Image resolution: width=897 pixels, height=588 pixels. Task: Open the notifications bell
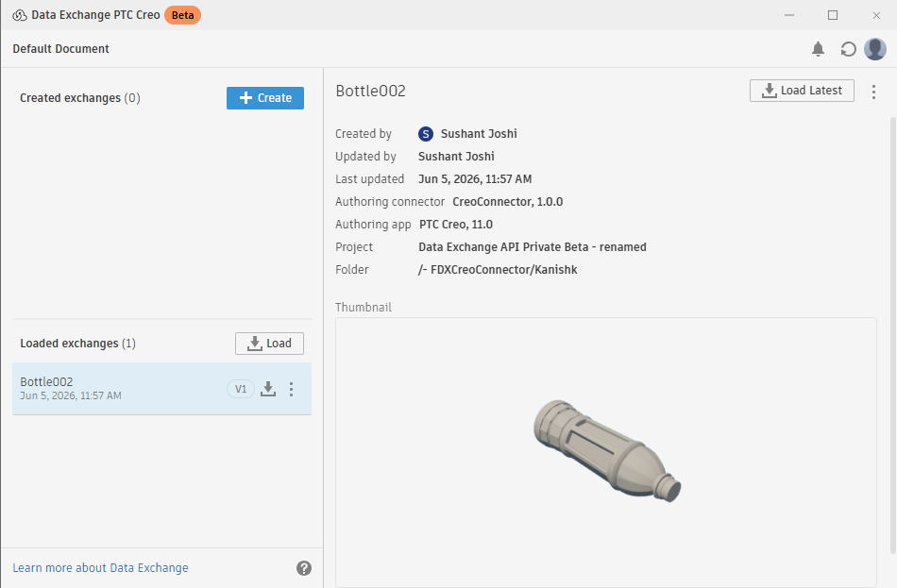click(x=818, y=49)
